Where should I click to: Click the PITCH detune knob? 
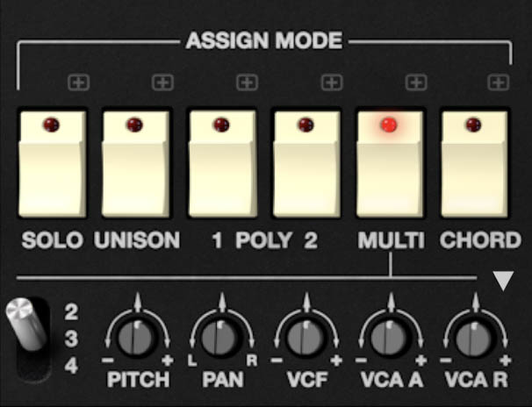137,338
